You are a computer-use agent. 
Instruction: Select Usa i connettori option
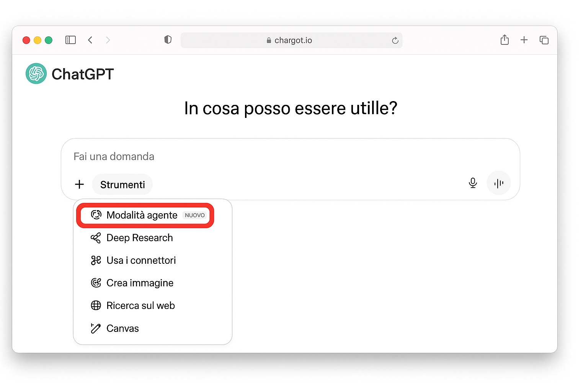(x=141, y=261)
